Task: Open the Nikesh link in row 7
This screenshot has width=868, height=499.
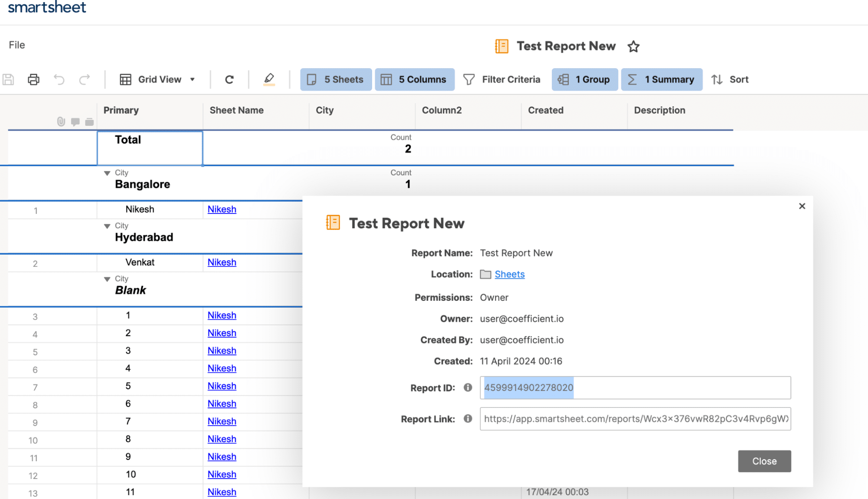Action: tap(222, 386)
